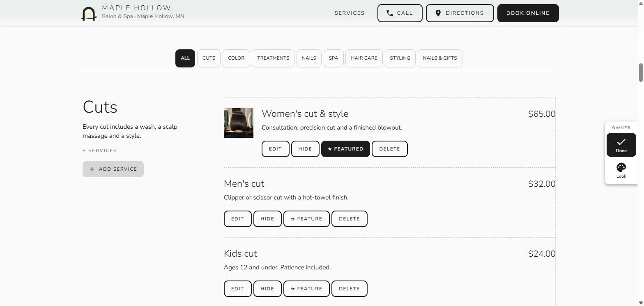Click the page vertical scrollbar thumb
Viewport: 644px width, 306px height.
(x=640, y=73)
